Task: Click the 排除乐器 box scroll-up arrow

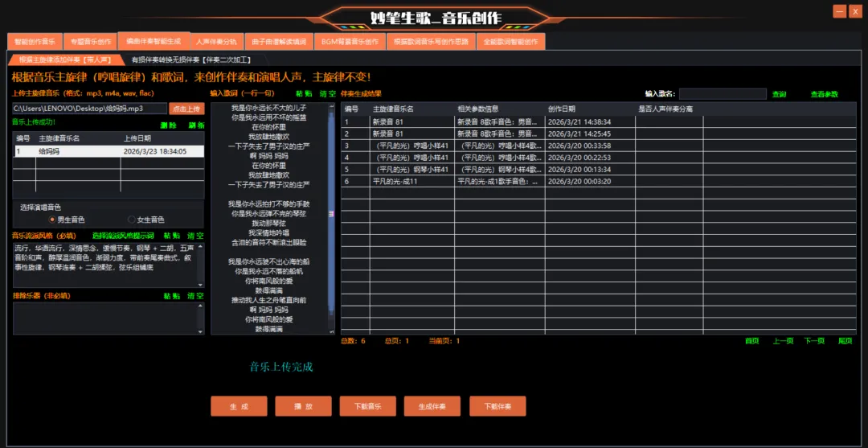Action: [x=201, y=306]
